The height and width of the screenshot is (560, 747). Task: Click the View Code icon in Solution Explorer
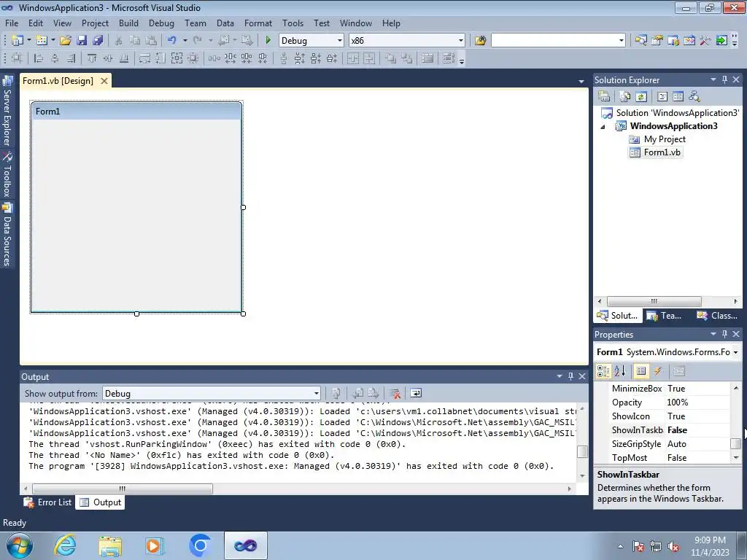pos(662,97)
